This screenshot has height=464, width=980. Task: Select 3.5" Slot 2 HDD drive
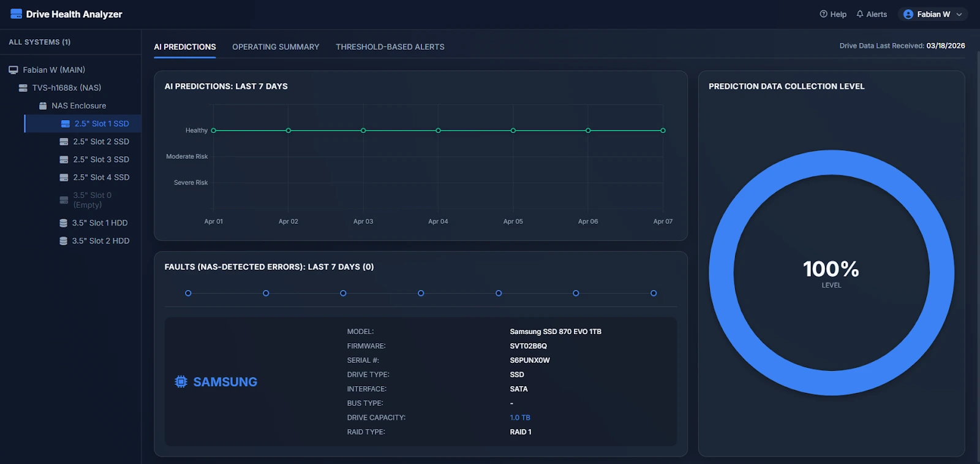coord(100,241)
